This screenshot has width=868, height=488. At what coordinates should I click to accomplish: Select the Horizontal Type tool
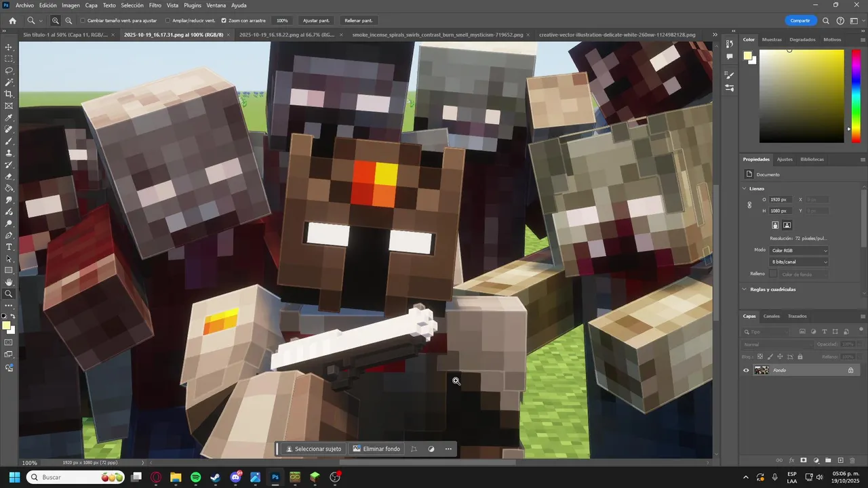coord(9,247)
